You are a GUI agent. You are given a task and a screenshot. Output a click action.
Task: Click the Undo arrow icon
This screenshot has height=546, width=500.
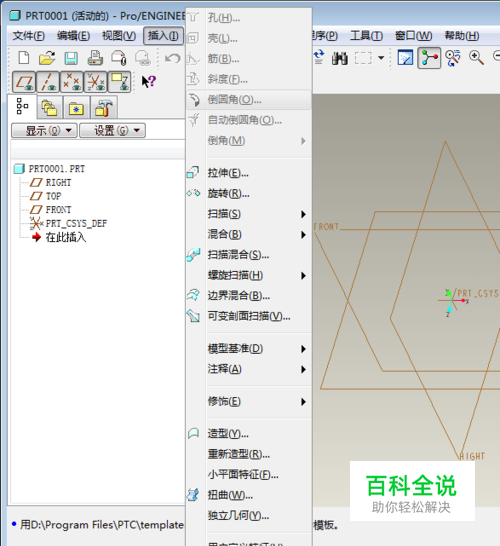pyautogui.click(x=173, y=58)
